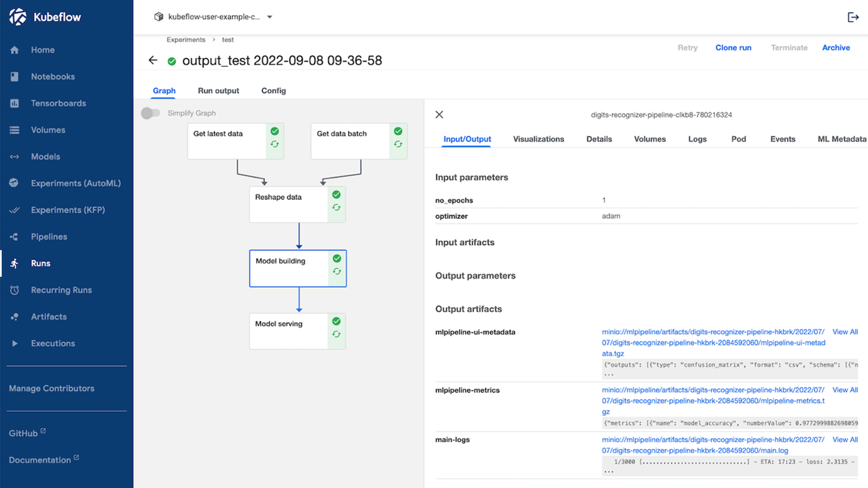Click the back arrow beside run title
Screen dimensions: 868x488
tap(153, 60)
